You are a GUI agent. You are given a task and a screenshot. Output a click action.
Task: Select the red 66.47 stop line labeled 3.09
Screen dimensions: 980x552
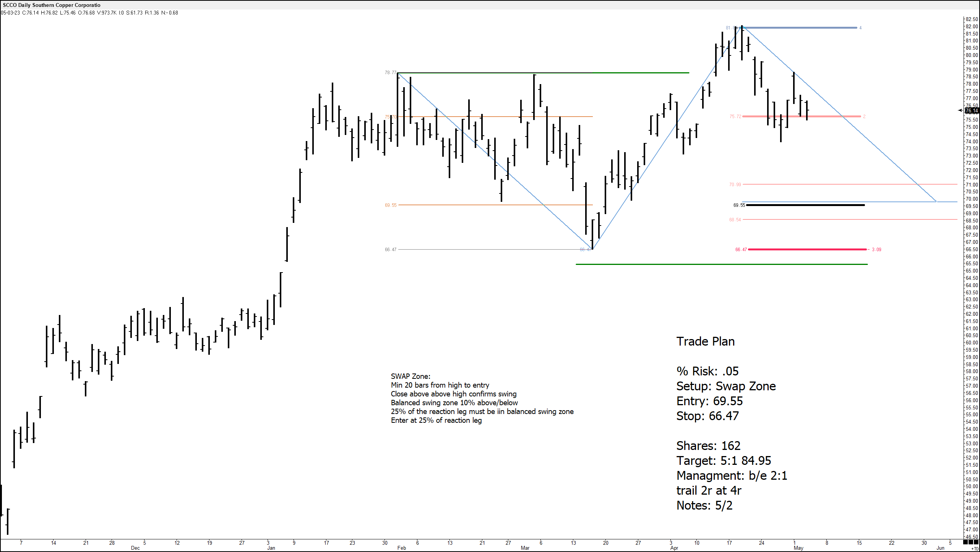pyautogui.click(x=806, y=249)
